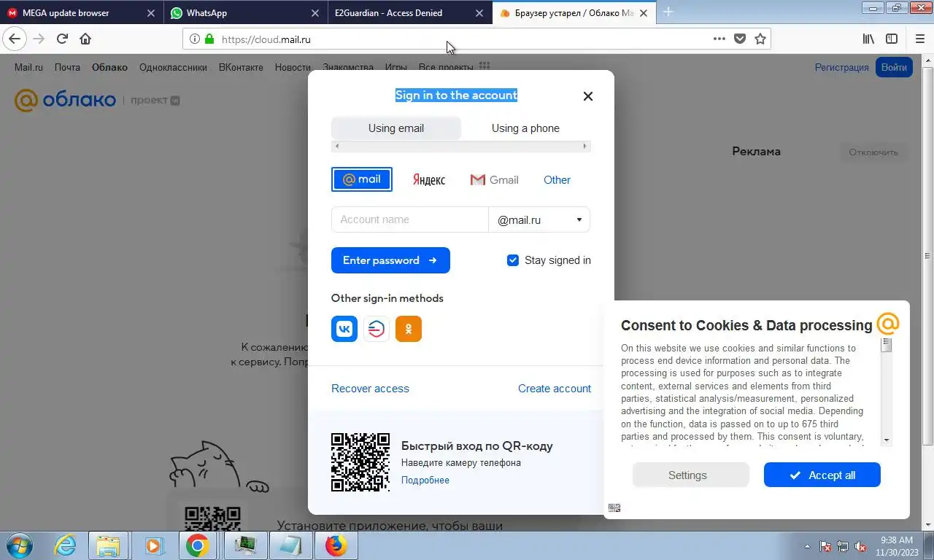Toggle Stay signed in checkbox
Screen dimensions: 934x560
[513, 260]
